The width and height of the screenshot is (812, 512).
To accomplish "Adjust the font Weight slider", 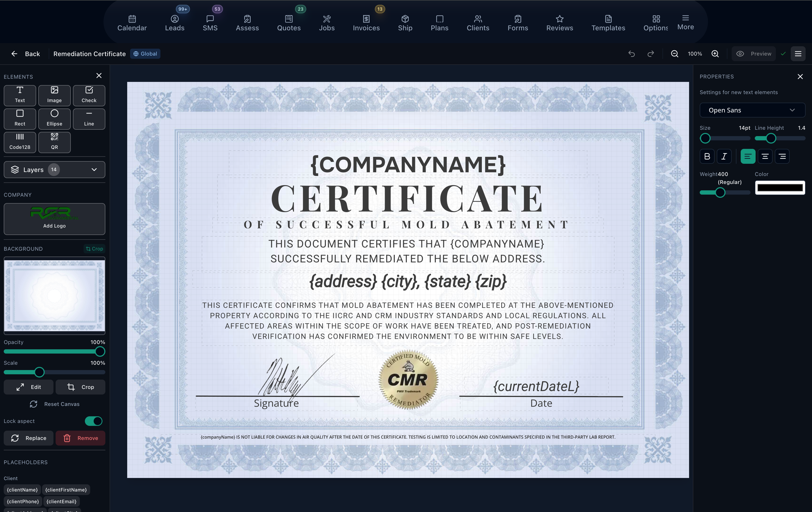I will tap(725, 192).
